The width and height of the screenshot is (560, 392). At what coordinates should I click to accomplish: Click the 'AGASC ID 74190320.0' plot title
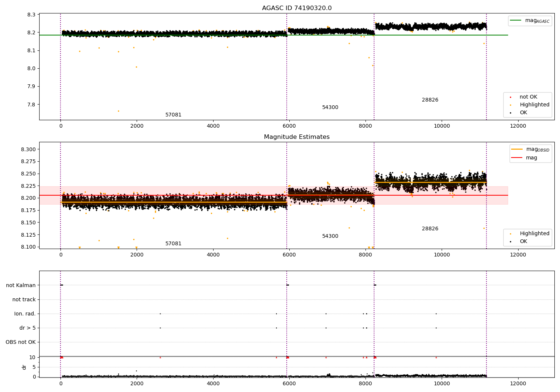(x=297, y=8)
